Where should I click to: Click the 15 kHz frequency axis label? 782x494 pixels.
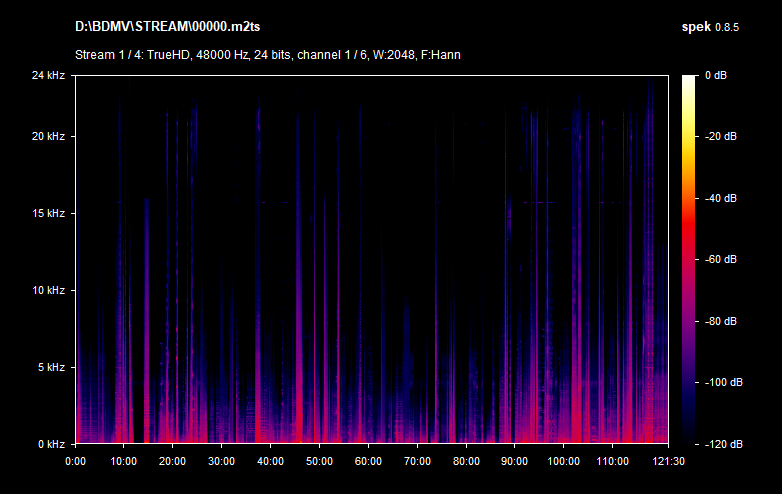click(48, 213)
